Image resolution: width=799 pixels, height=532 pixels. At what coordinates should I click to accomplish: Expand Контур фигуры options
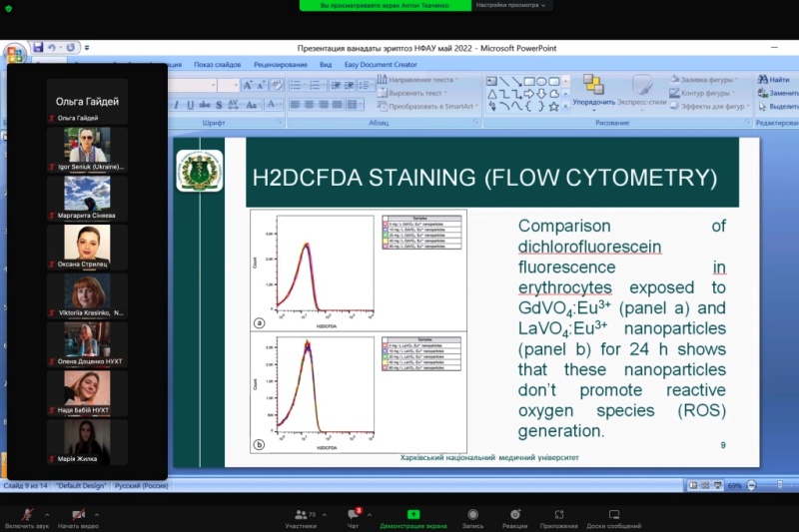click(702, 93)
